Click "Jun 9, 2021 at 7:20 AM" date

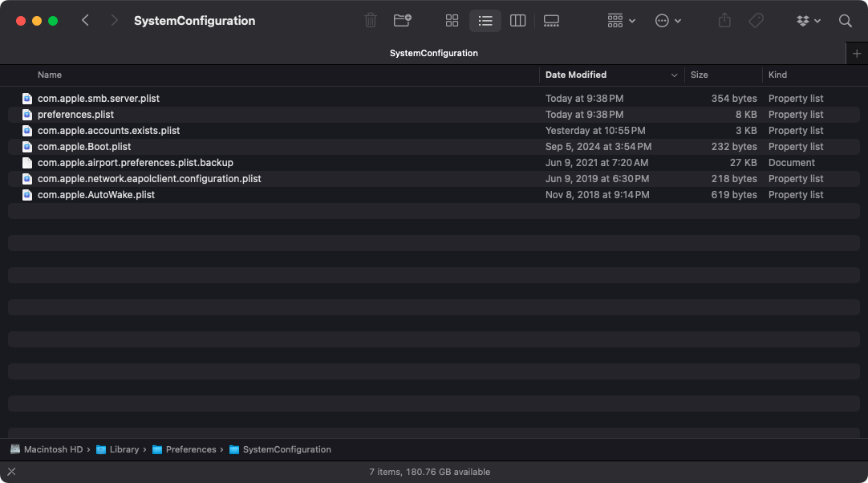click(x=597, y=163)
